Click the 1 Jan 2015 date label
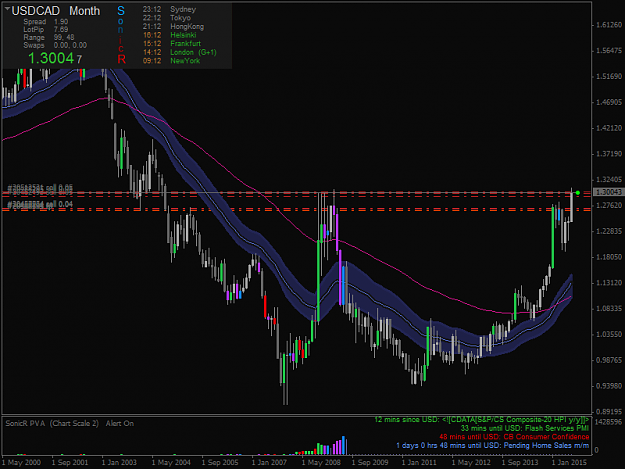 (569, 463)
